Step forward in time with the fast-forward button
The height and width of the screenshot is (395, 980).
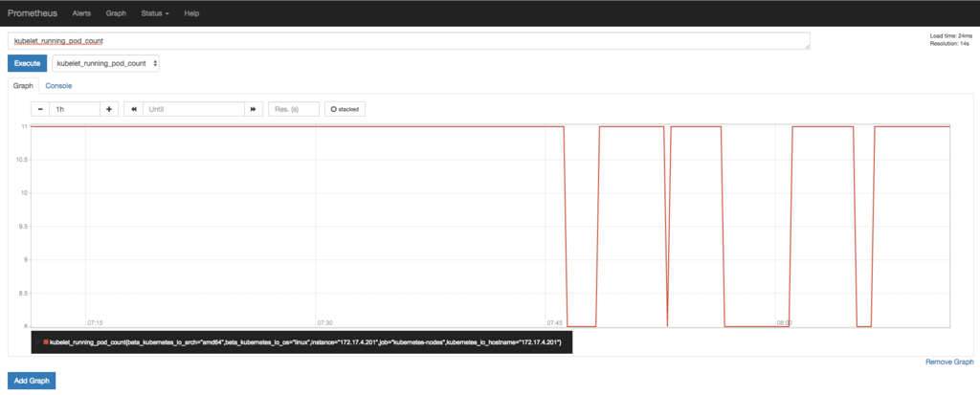click(253, 109)
